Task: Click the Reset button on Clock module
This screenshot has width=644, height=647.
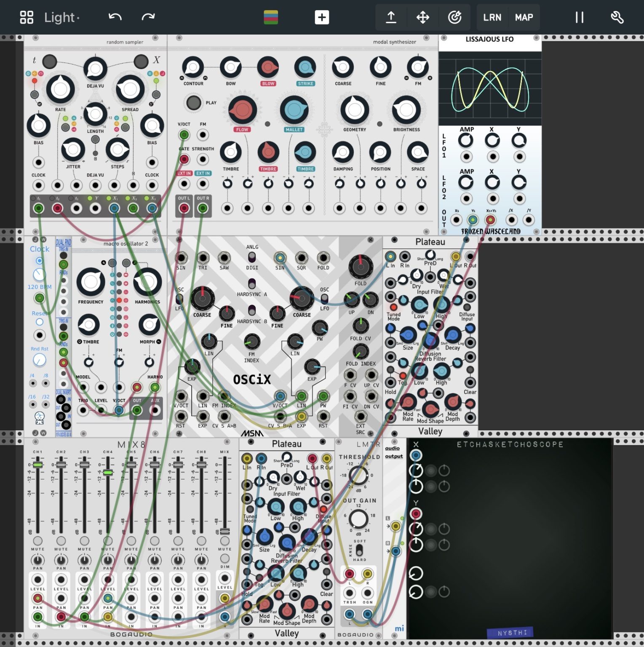Action: pyautogui.click(x=39, y=322)
